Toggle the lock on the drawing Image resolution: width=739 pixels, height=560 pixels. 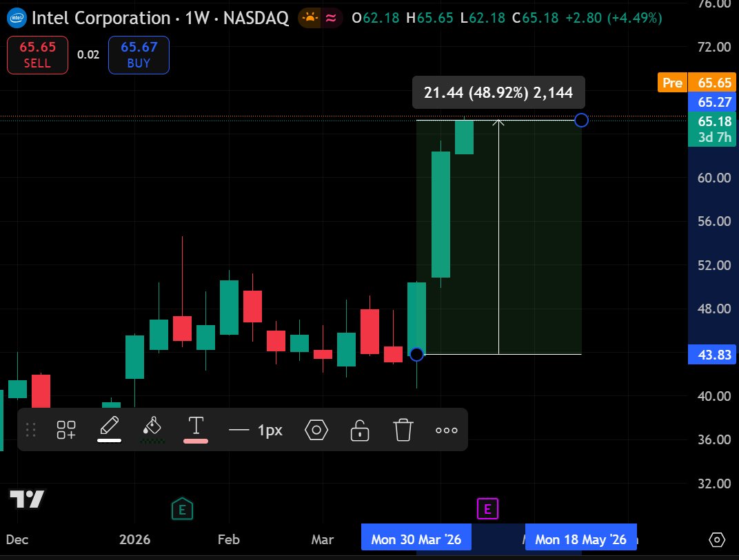tap(360, 430)
